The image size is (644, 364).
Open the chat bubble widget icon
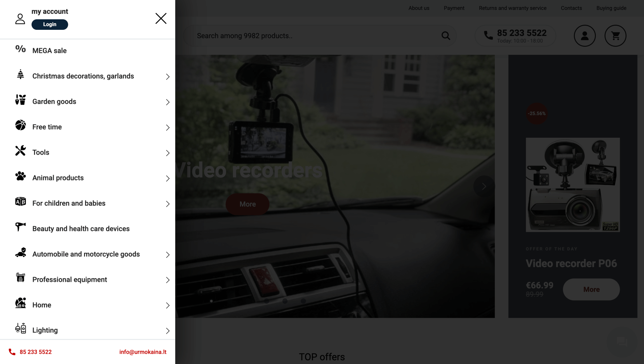click(x=622, y=341)
